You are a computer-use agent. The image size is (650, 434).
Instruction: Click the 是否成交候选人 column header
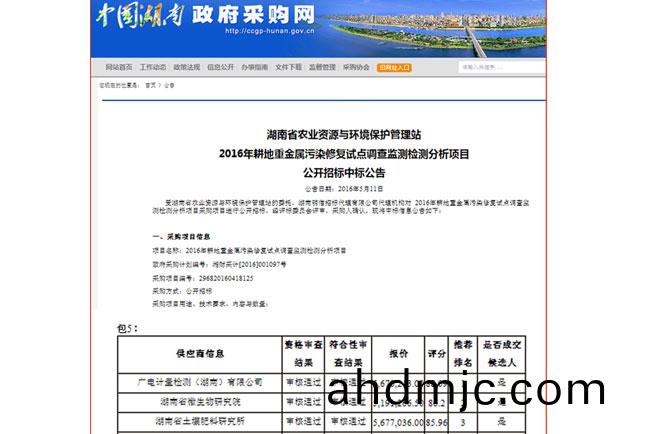click(502, 353)
